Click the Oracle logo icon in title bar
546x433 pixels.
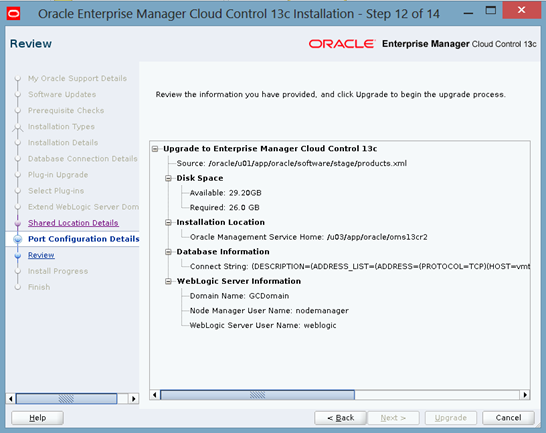click(14, 14)
